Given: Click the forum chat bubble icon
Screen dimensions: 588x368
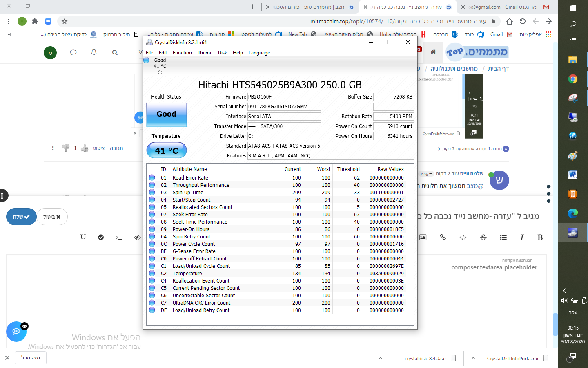Looking at the screenshot, I should click(x=73, y=52).
